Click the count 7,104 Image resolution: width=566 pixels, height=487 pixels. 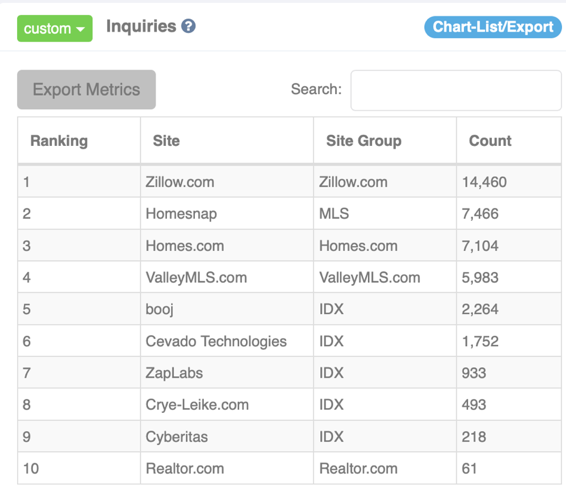click(x=480, y=246)
